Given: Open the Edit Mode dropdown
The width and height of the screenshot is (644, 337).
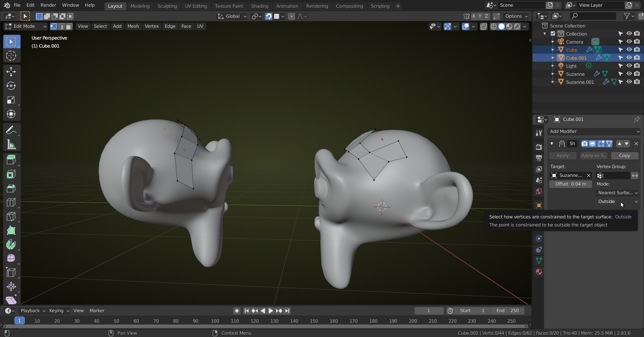Looking at the screenshot, I should tap(26, 26).
